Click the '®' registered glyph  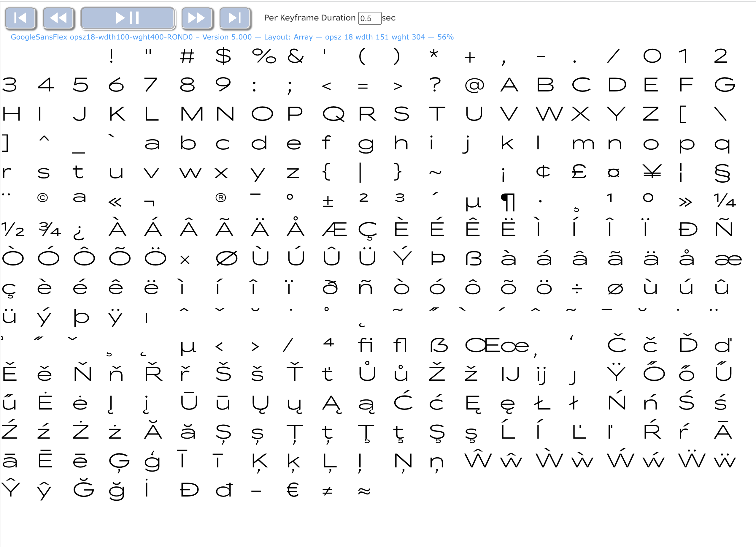pyautogui.click(x=221, y=198)
